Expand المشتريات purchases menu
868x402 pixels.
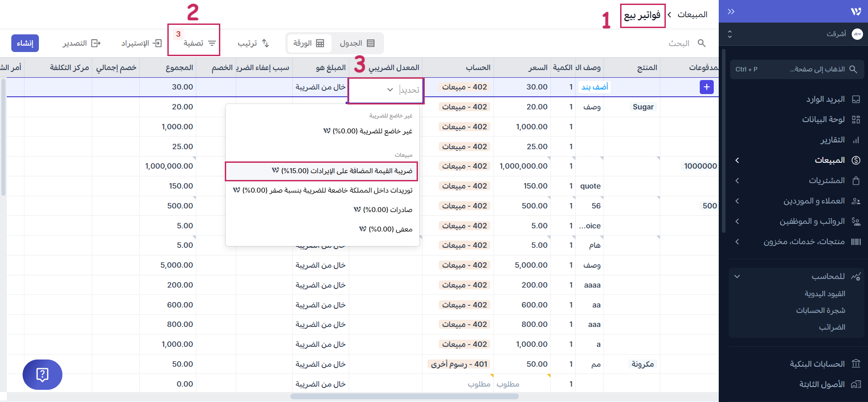(826, 180)
